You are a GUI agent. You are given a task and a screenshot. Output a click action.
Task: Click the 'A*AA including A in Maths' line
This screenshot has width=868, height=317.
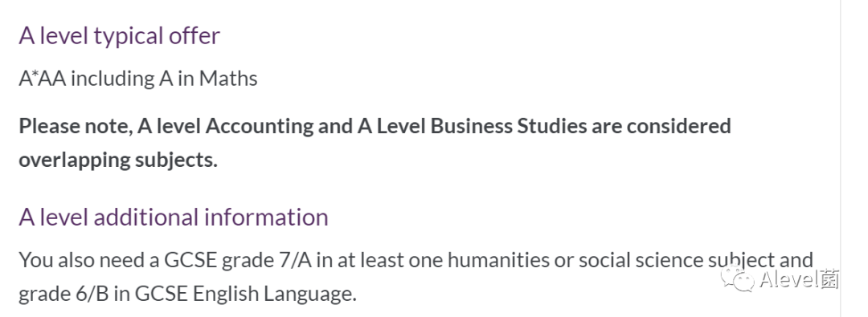[138, 78]
